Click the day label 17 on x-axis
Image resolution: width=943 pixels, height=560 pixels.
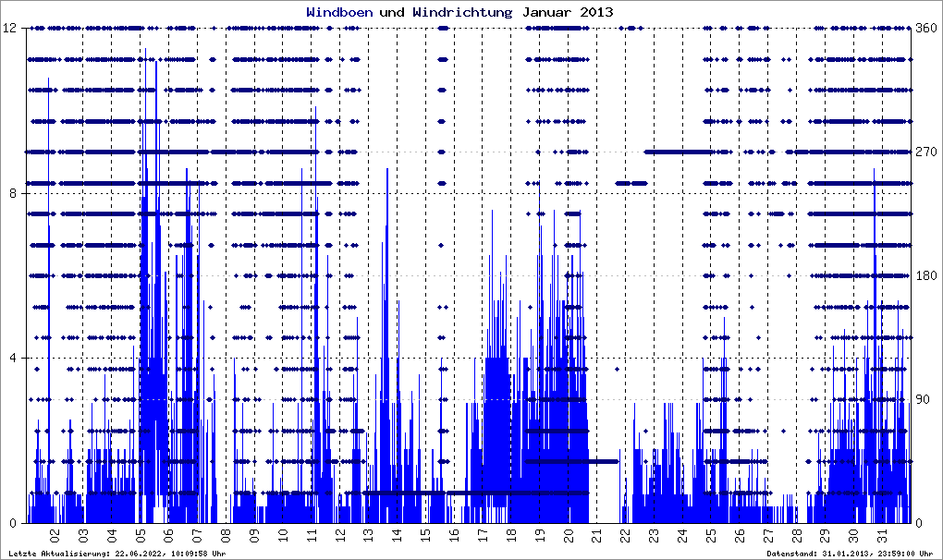[x=483, y=535]
